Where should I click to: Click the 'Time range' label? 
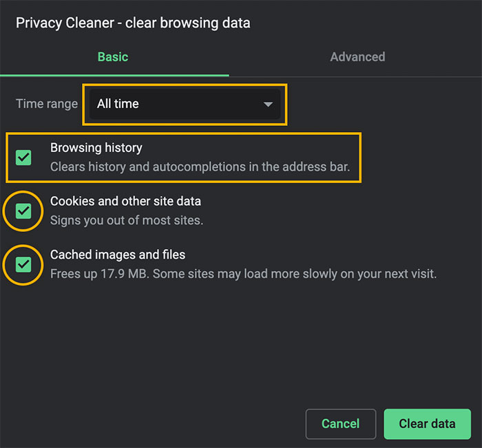coord(47,104)
